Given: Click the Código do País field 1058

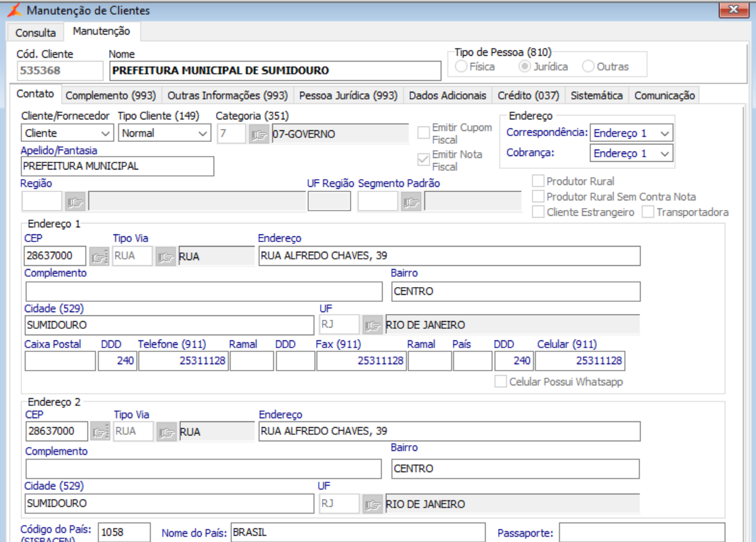Looking at the screenshot, I should (125, 532).
